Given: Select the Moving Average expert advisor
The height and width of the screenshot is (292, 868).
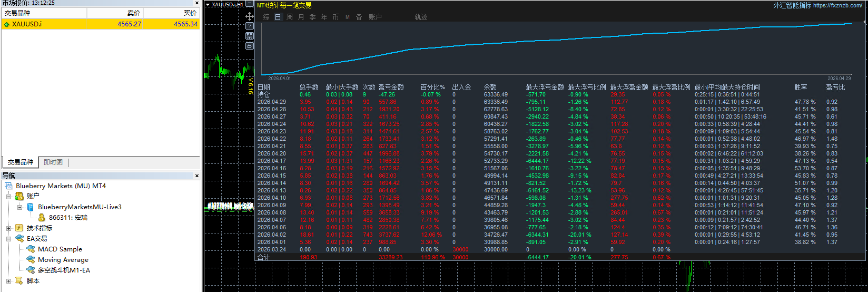Looking at the screenshot, I should click(x=63, y=260).
